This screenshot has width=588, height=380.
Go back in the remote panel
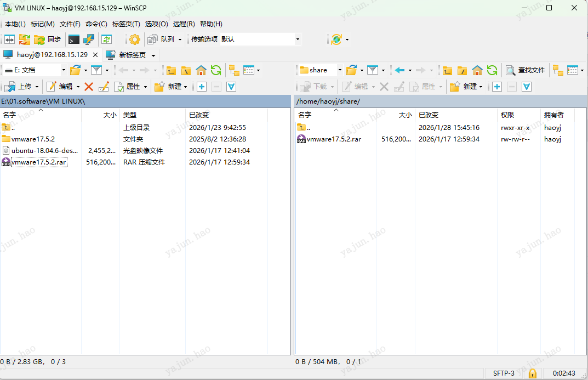pos(399,70)
